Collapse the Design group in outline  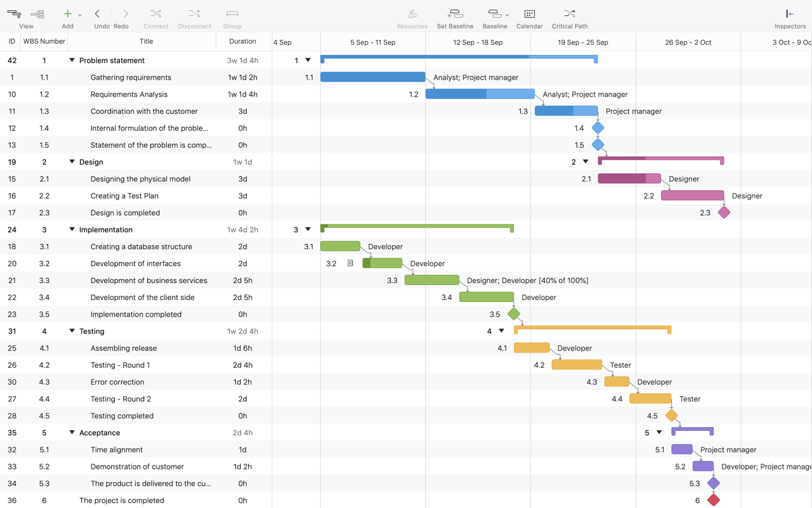coord(72,162)
